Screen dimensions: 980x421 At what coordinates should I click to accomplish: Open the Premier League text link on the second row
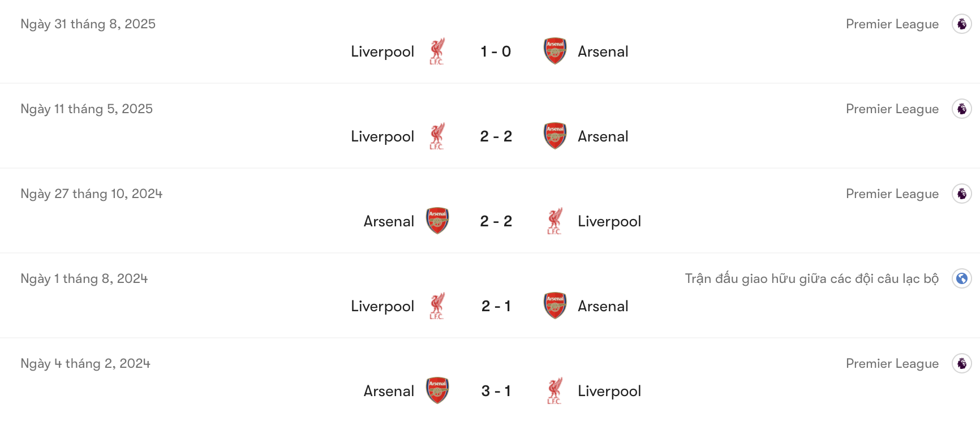[893, 109]
